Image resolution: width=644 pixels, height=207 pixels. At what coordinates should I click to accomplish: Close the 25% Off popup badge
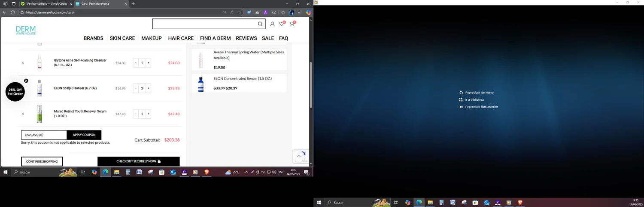click(x=26, y=81)
